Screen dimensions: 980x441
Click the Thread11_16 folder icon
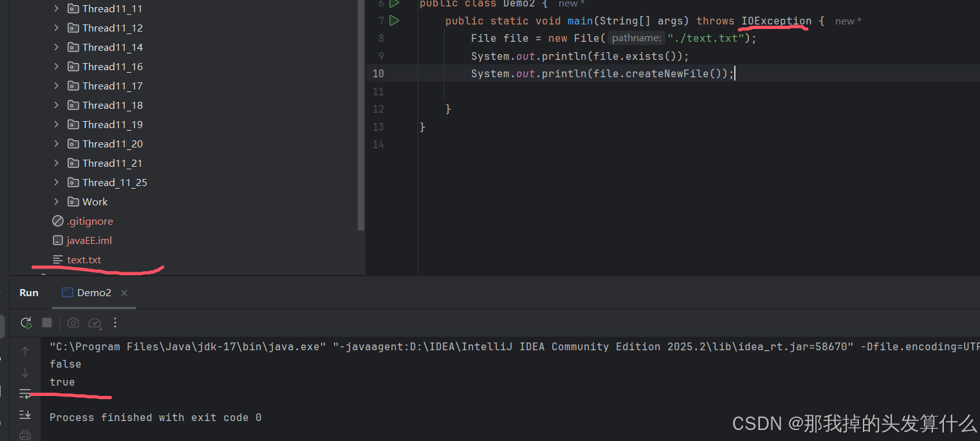73,66
